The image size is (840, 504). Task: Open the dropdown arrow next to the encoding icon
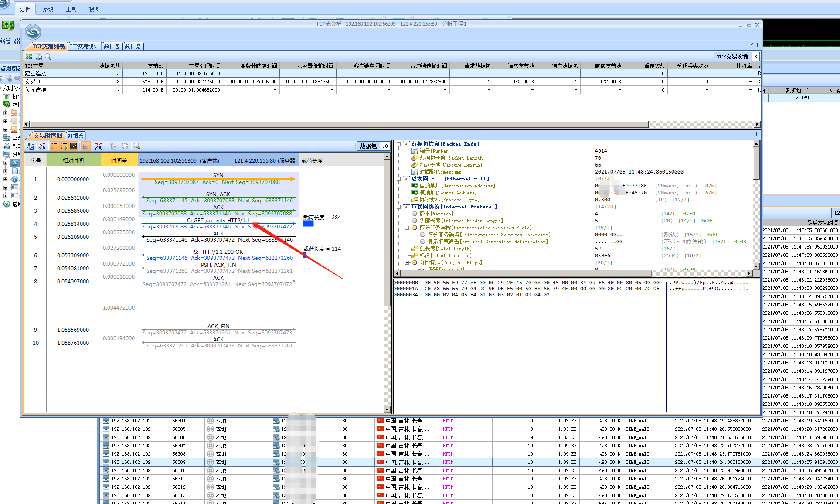point(105,146)
